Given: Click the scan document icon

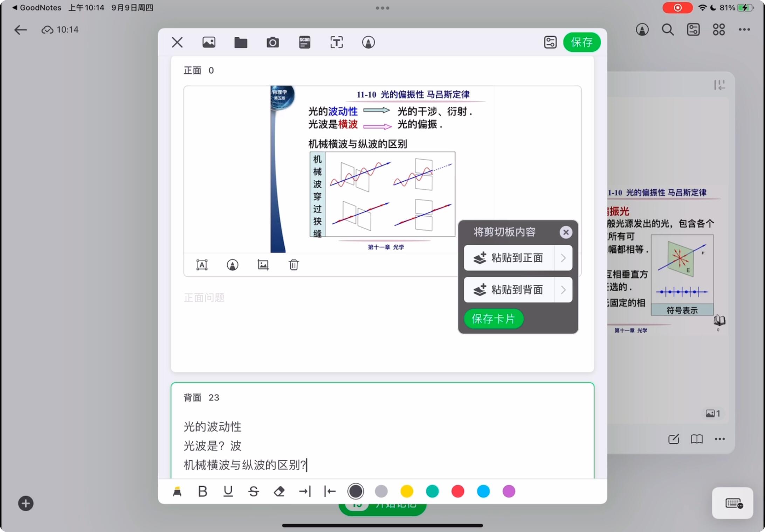Looking at the screenshot, I should (304, 43).
